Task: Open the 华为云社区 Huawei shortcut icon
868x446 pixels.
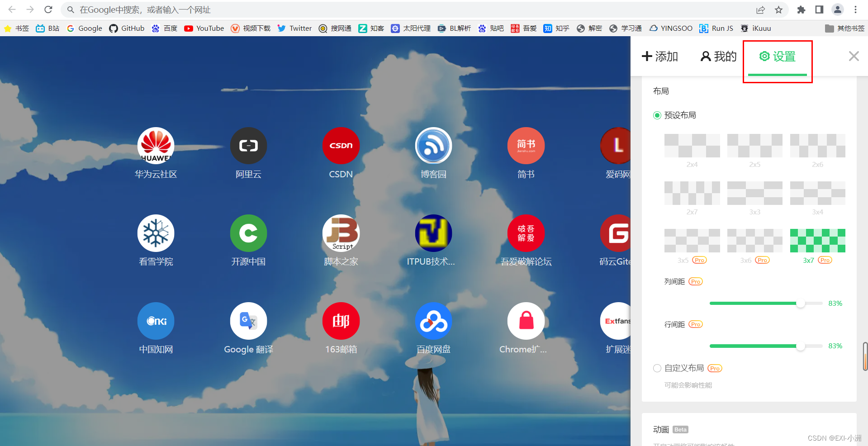Action: tap(156, 145)
